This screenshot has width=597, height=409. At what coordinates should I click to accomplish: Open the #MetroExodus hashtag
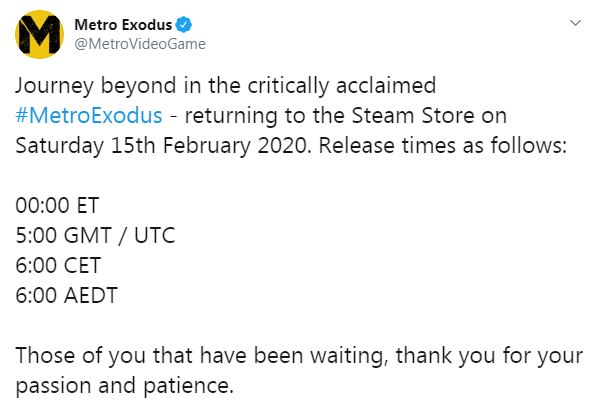[x=89, y=115]
